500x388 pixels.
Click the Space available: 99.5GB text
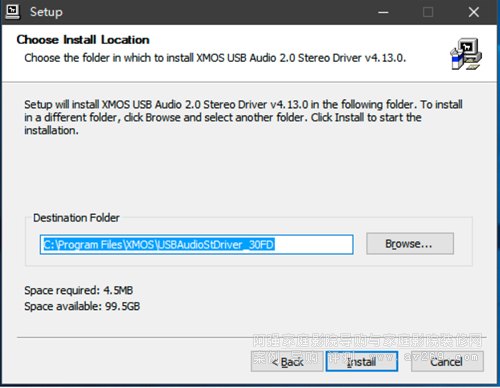click(82, 306)
